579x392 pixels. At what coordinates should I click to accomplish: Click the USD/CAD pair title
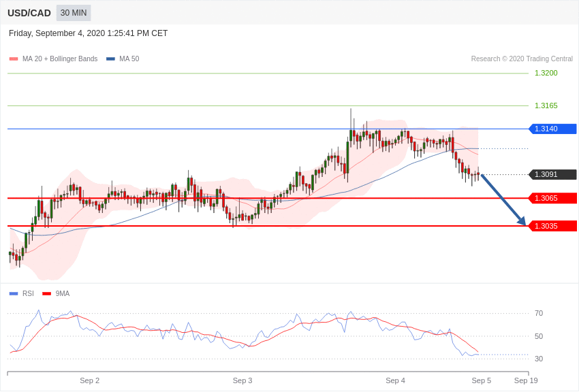coord(29,13)
